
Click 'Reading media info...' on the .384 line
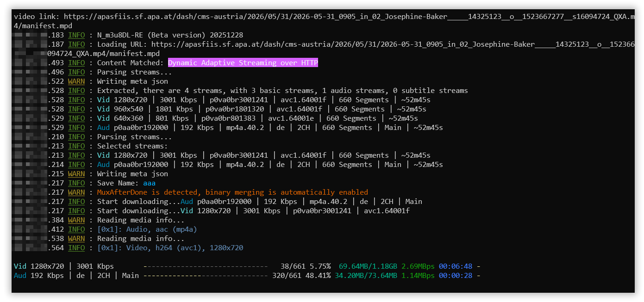[x=141, y=220]
